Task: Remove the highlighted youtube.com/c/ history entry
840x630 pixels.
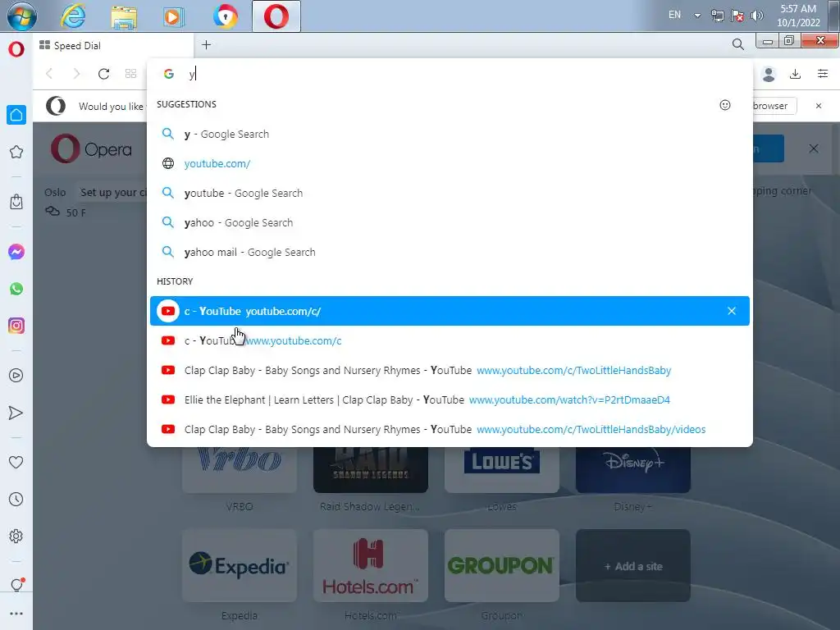Action: pos(731,311)
